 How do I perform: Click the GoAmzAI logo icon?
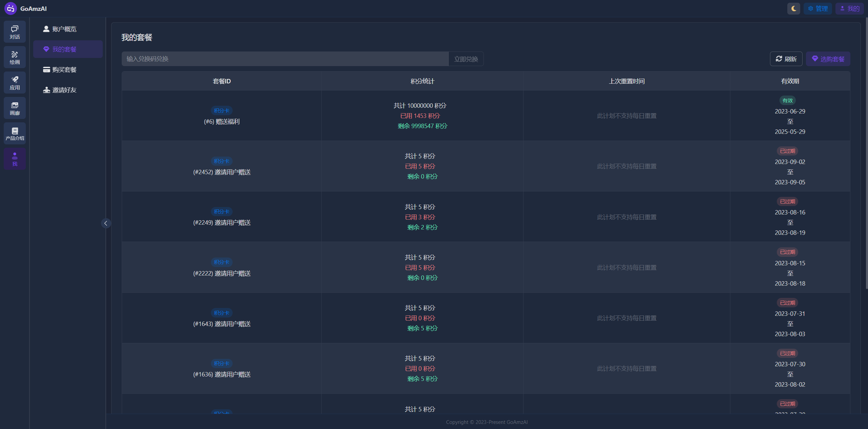pyautogui.click(x=11, y=8)
